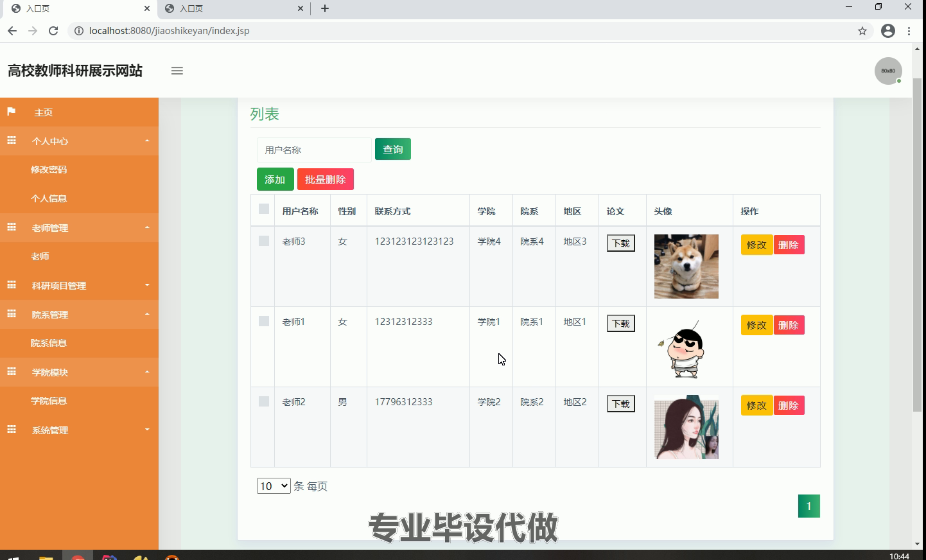
Task: Click the green 添加 button
Action: point(275,179)
